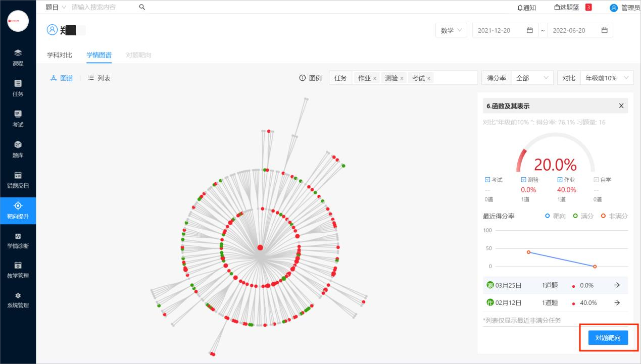Screen dimensions: 641x364
Task: Click the blue 对题靶向 button
Action: (x=608, y=338)
